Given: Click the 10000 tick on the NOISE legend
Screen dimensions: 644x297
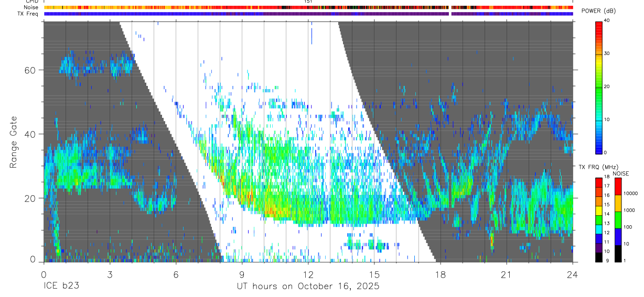Looking at the screenshot, I should click(630, 193).
